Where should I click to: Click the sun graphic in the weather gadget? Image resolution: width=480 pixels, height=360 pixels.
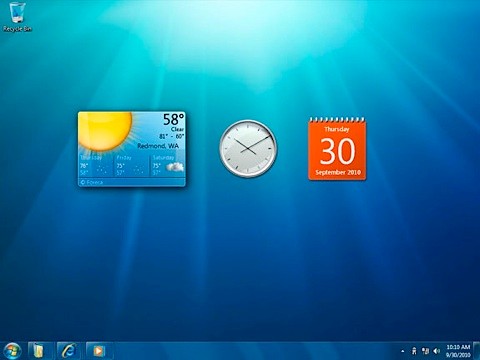[105, 131]
